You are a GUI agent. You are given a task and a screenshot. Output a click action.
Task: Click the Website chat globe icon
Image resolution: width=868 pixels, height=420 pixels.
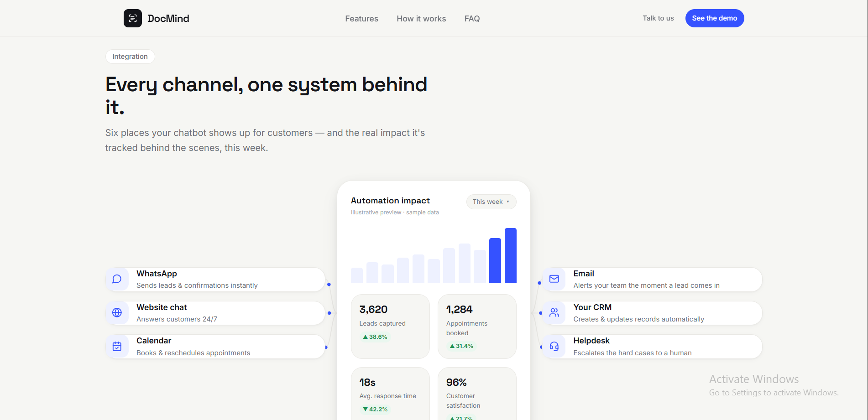117,313
